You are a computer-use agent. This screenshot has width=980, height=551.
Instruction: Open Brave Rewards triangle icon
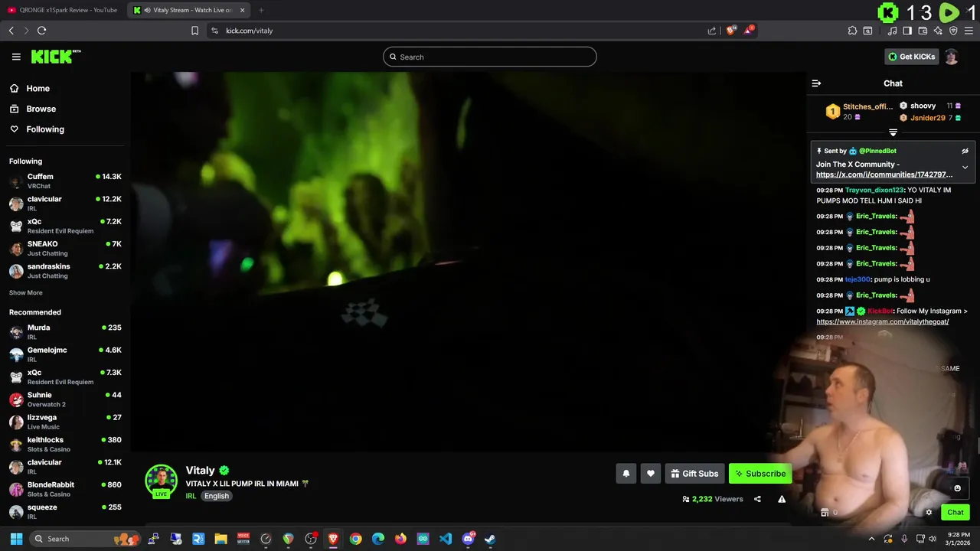[750, 31]
